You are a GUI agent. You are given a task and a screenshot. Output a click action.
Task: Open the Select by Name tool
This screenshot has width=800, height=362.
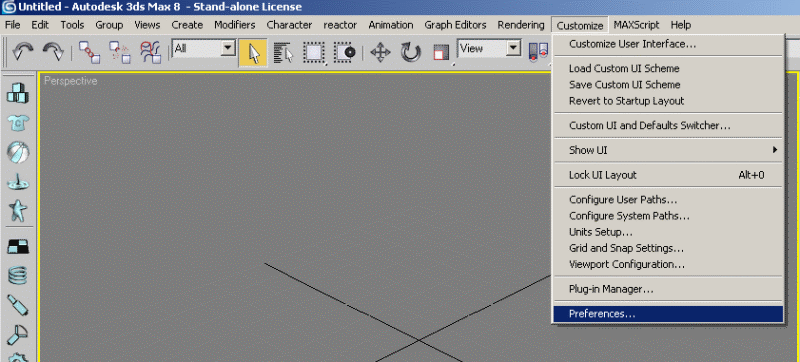tap(284, 53)
